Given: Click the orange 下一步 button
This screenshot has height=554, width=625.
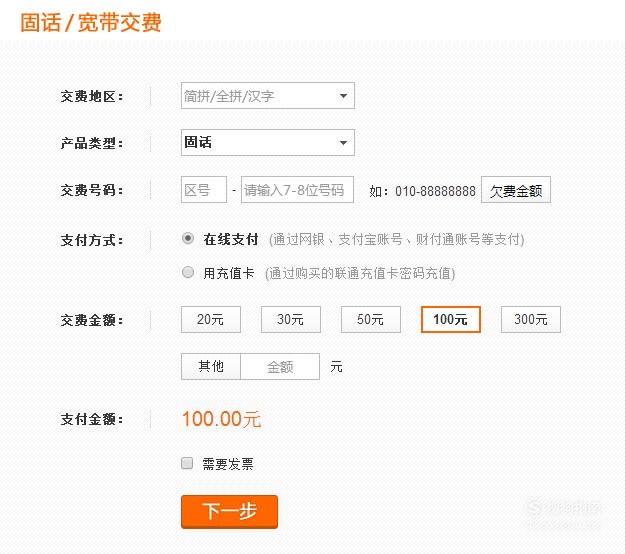Looking at the screenshot, I should (x=229, y=512).
